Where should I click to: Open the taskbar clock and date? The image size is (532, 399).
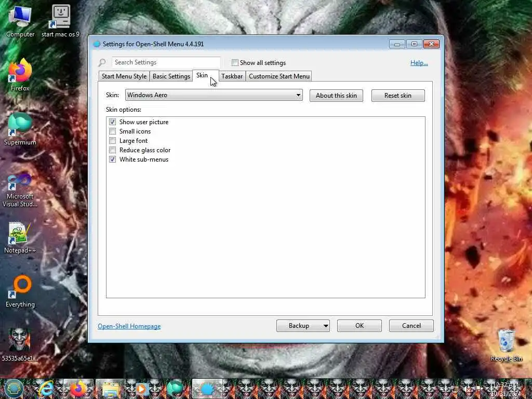click(x=506, y=389)
